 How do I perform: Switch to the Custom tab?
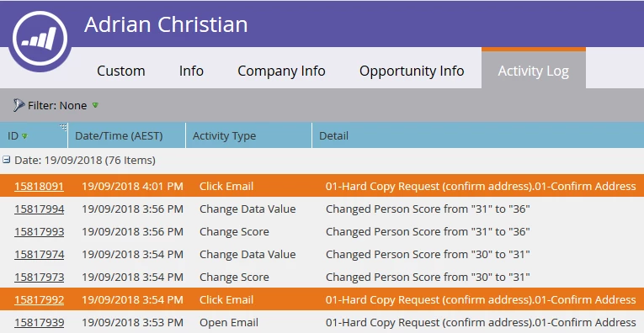pyautogui.click(x=120, y=71)
